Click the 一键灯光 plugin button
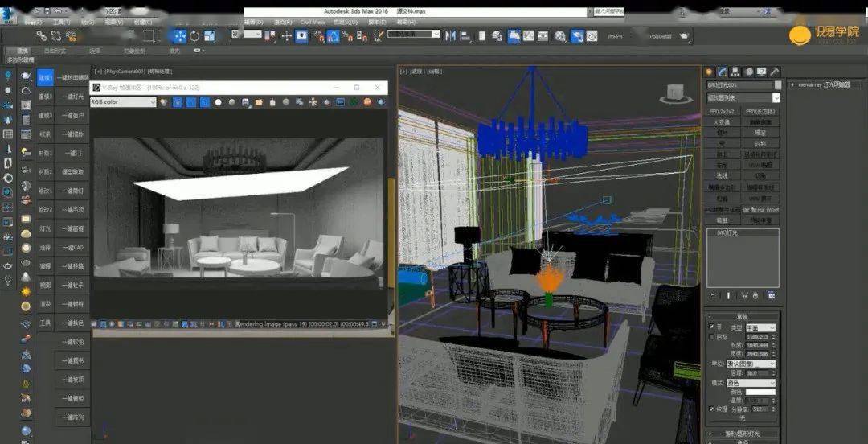 coord(72,97)
